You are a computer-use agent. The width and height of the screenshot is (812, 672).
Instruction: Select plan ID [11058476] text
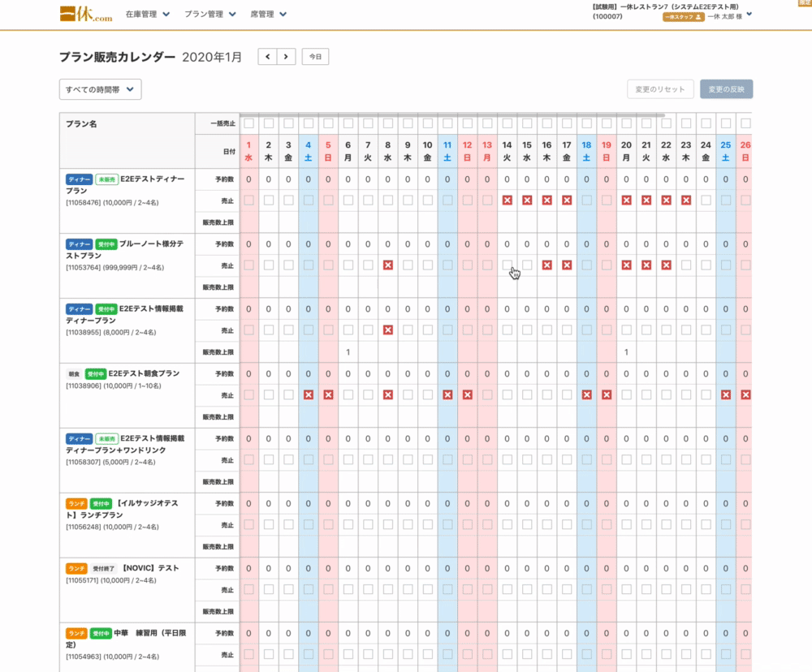[x=84, y=202]
